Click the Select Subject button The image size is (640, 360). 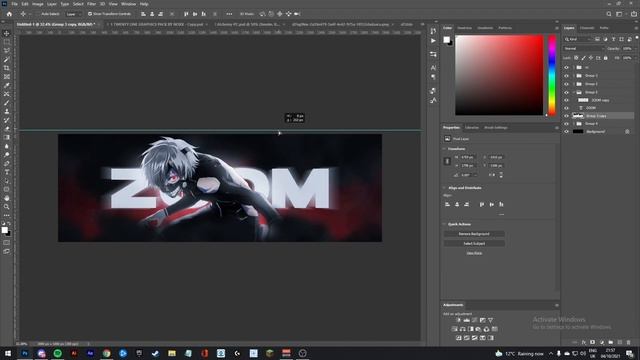[474, 244]
